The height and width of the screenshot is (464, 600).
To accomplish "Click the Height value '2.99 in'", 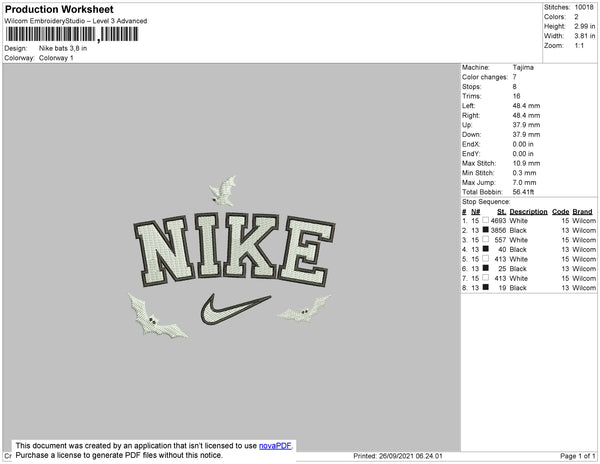I will tap(584, 26).
